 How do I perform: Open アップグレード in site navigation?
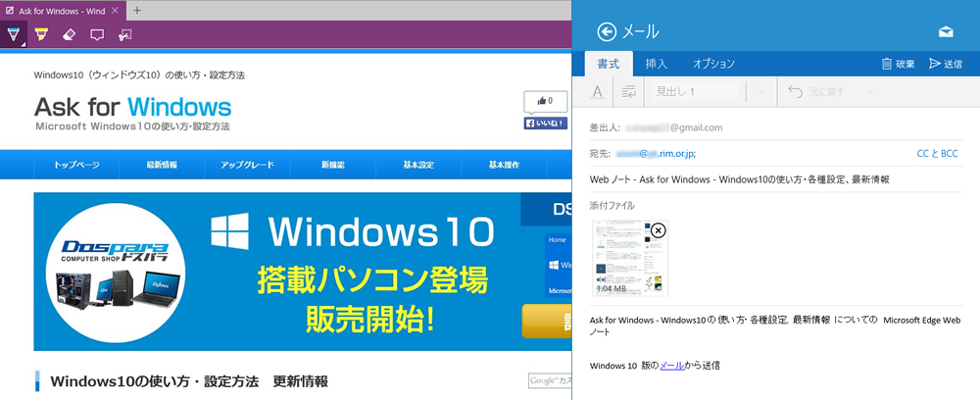(x=248, y=165)
